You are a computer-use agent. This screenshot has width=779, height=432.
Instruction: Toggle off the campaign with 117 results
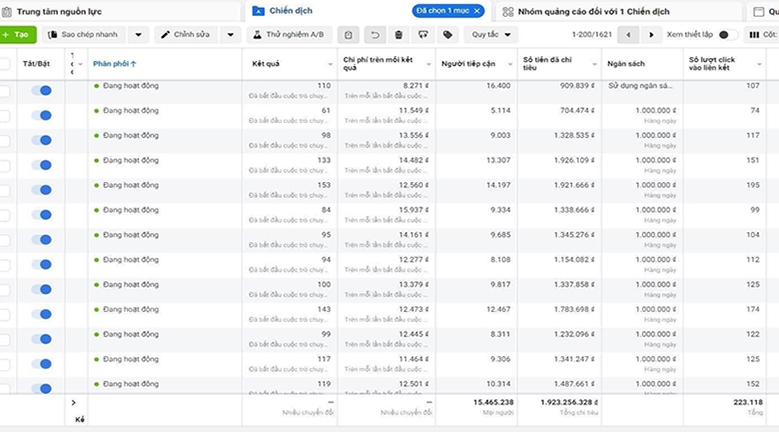pyautogui.click(x=41, y=363)
